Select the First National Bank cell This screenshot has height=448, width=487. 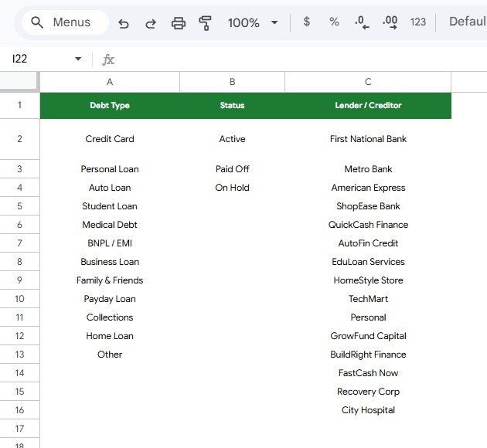click(368, 139)
